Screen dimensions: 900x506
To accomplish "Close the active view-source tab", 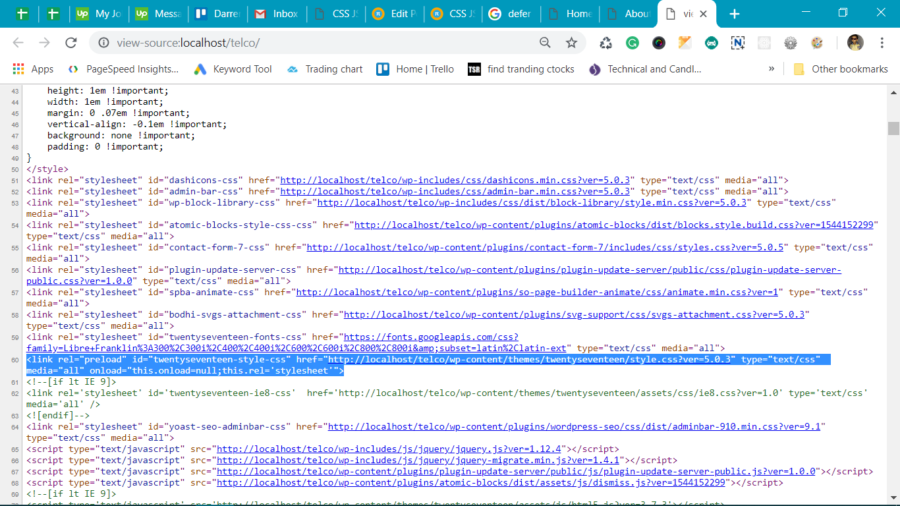I will pyautogui.click(x=705, y=14).
